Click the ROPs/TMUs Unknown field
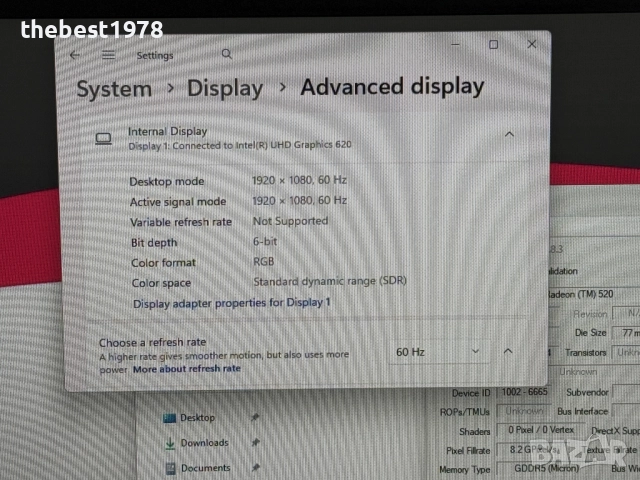The image size is (640, 480). click(524, 411)
